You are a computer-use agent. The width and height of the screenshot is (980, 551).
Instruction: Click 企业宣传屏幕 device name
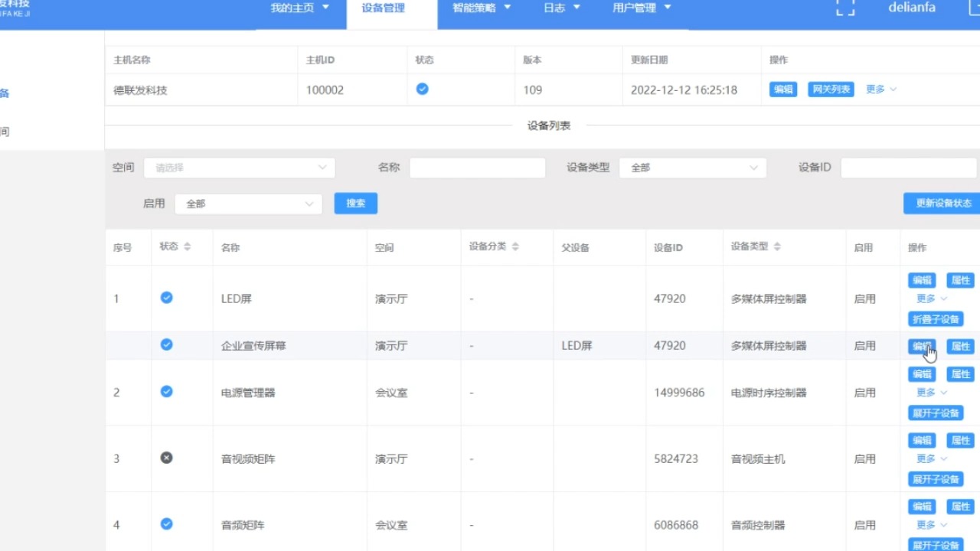pos(253,346)
